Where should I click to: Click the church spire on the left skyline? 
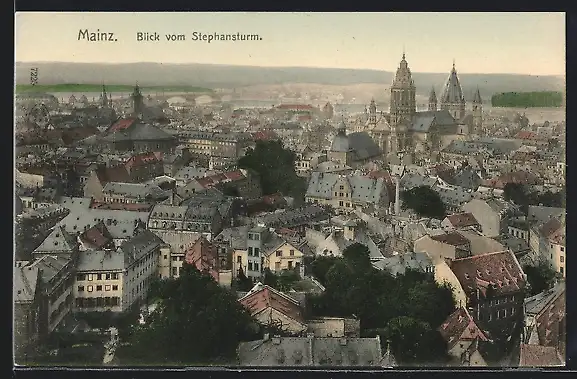tap(137, 98)
